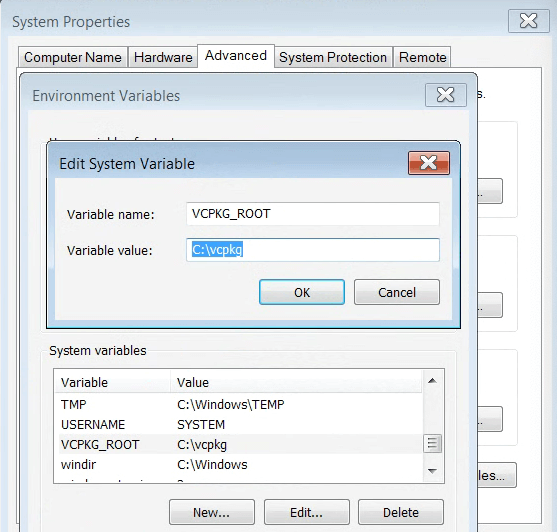
Task: Click the Variable name field with VCPKG_ROOT
Action: 313,214
